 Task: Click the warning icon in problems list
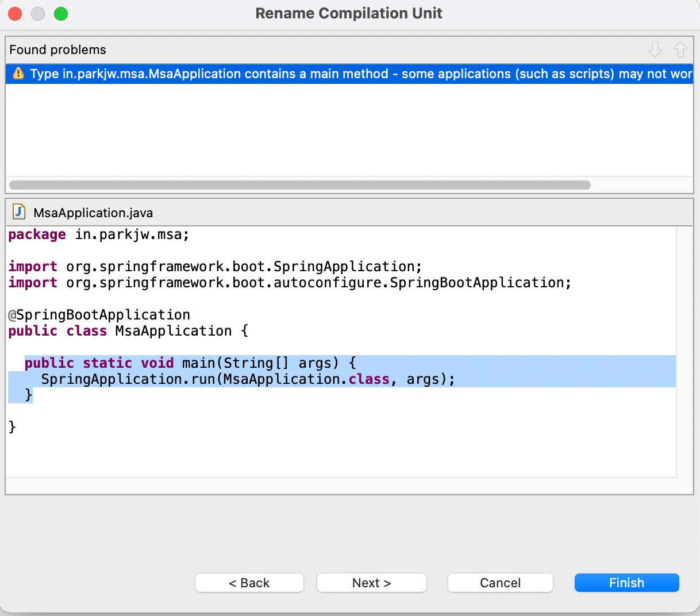click(x=18, y=74)
